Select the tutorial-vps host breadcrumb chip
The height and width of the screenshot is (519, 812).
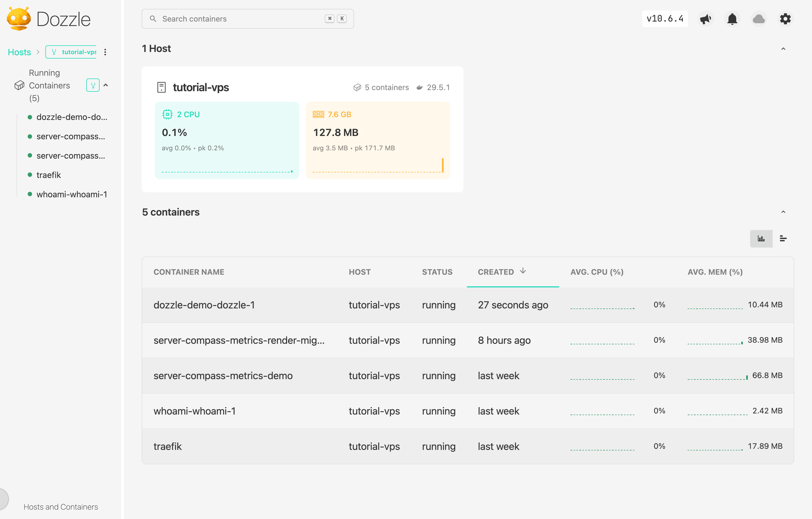[x=71, y=52]
